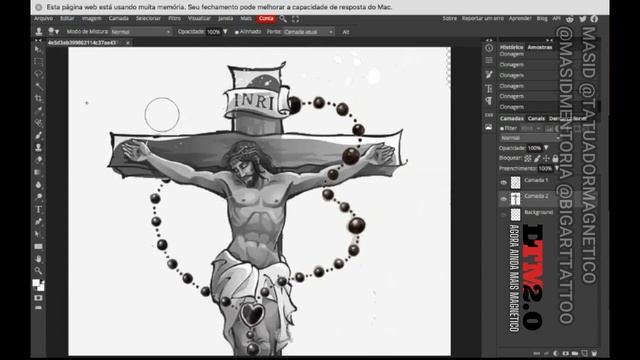Image resolution: width=640 pixels, height=360 pixels.
Task: Select the Brush tool
Action: pyautogui.click(x=38, y=135)
